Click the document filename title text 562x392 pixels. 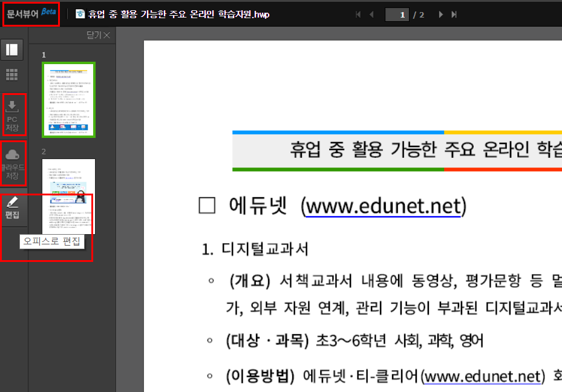[179, 15]
